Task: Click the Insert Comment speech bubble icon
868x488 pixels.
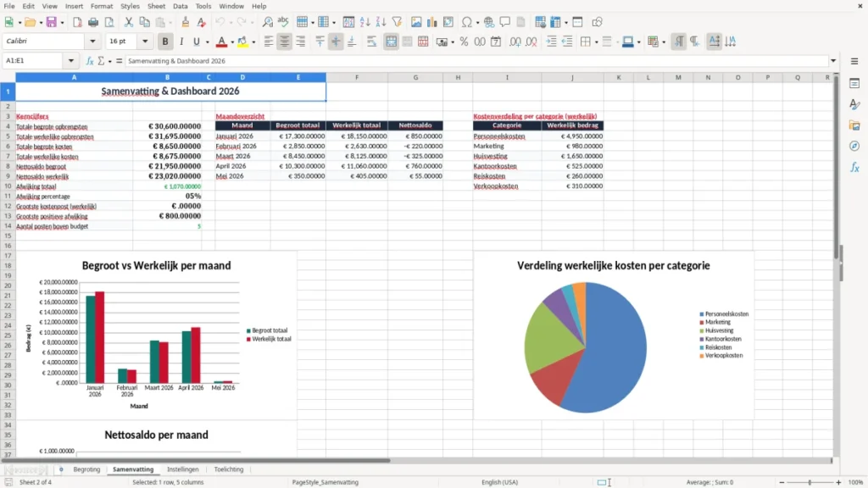Action: pos(505,22)
